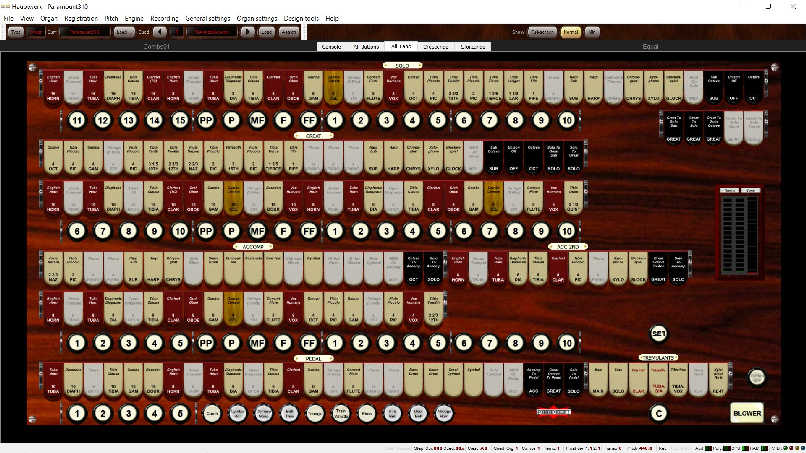The height and width of the screenshot is (453, 806).
Task: Open the Engine menu
Action: [134, 18]
